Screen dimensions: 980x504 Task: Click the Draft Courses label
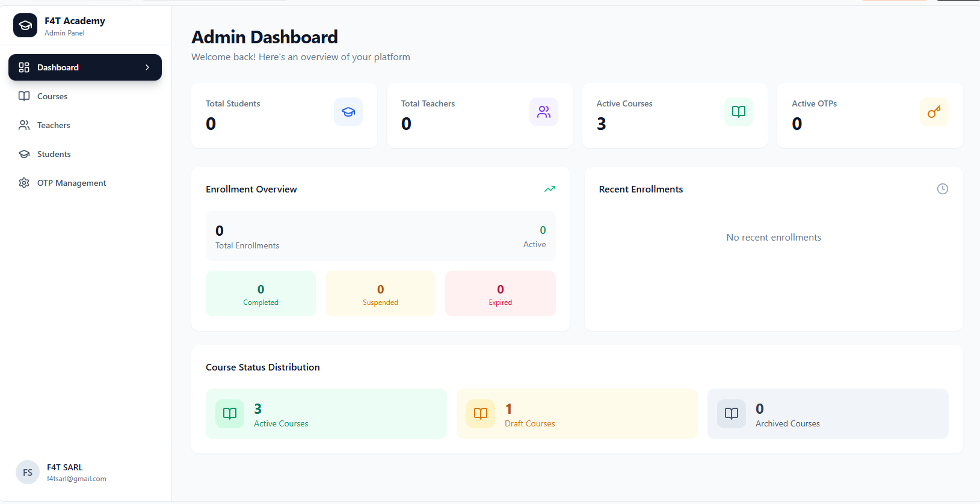(x=530, y=423)
